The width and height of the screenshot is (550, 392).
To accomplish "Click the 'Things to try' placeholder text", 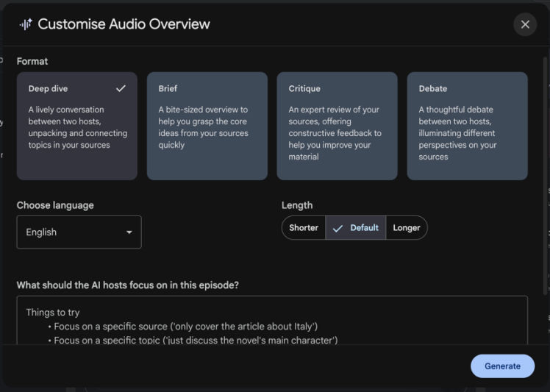I will pos(53,313).
